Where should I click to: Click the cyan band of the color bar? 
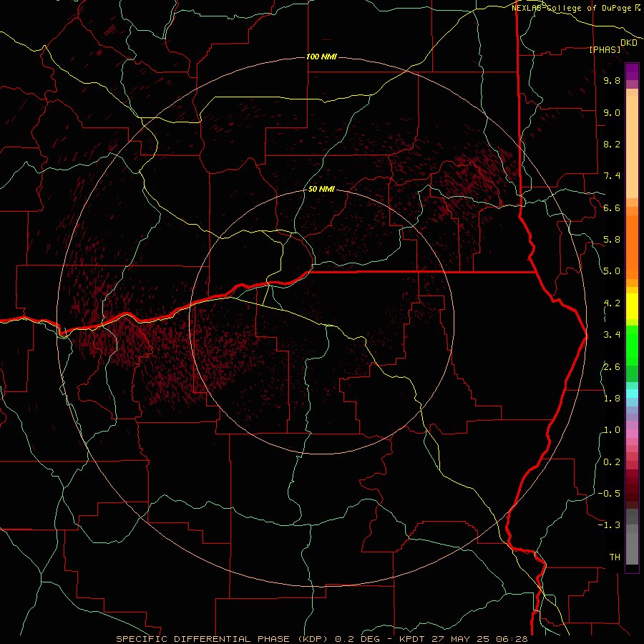632,394
